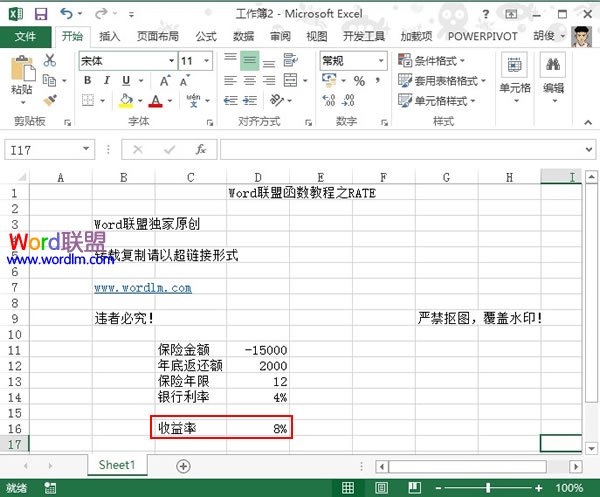600x497 pixels.
Task: Switch to the 数据 Data tab
Action: (243, 36)
